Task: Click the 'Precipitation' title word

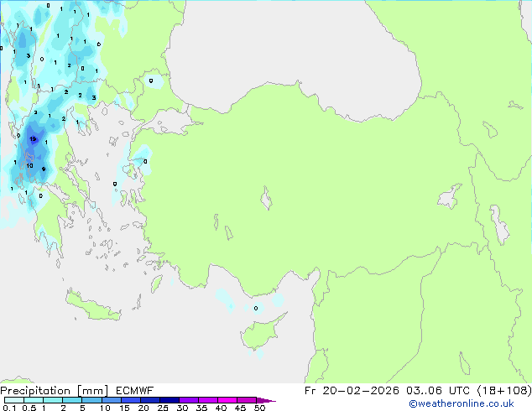Action: [x=35, y=391]
